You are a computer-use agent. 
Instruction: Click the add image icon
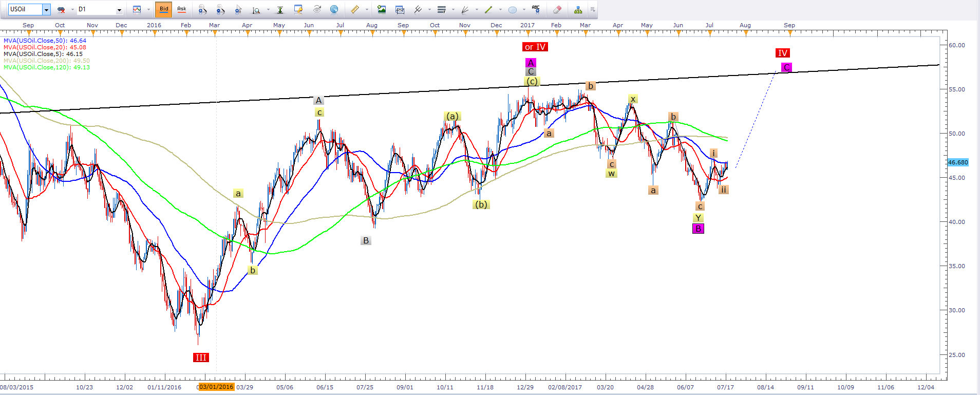tap(382, 9)
